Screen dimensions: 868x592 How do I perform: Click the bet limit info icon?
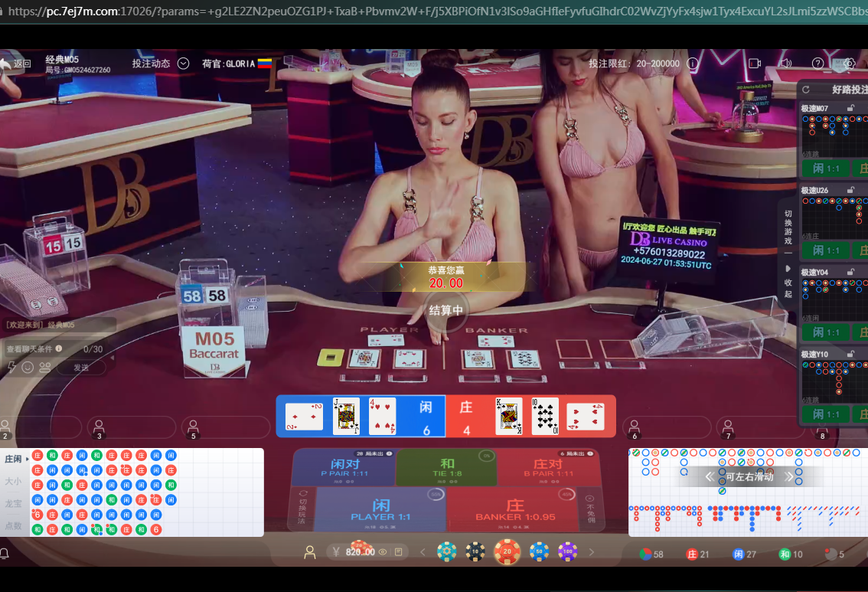693,64
